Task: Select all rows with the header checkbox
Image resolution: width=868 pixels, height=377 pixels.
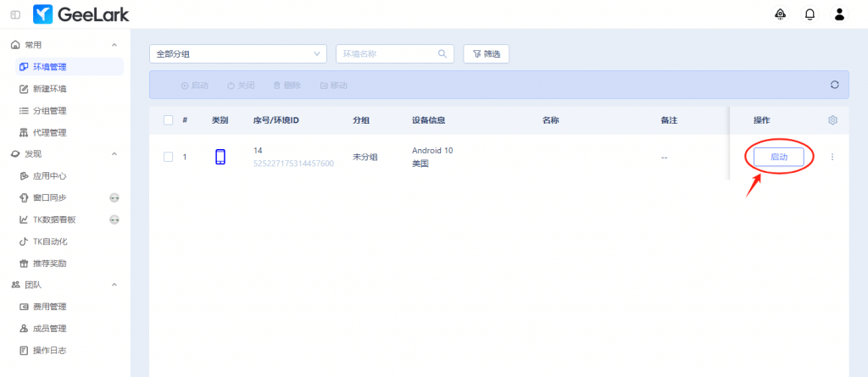Action: (168, 120)
